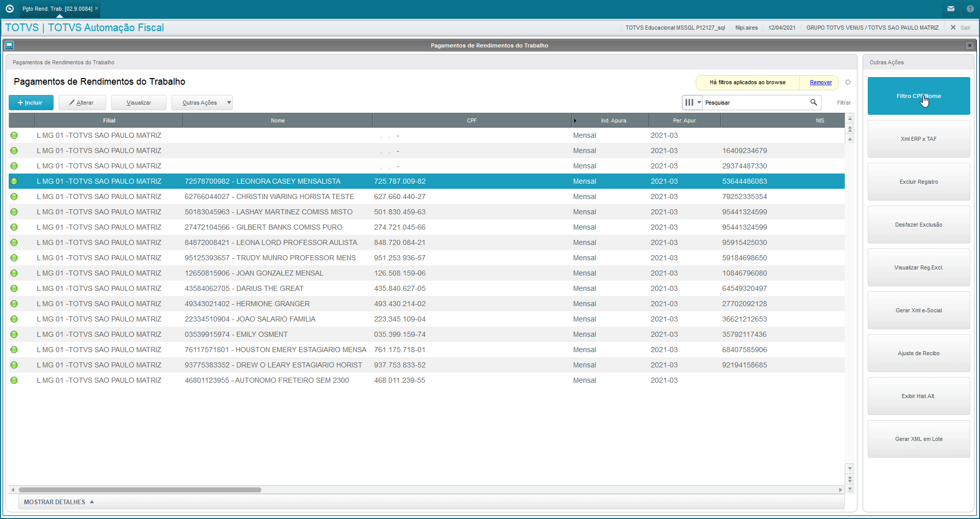Click the TOTVS logo icon in top bar
Screen dimensions: 980x519
tap(9, 9)
